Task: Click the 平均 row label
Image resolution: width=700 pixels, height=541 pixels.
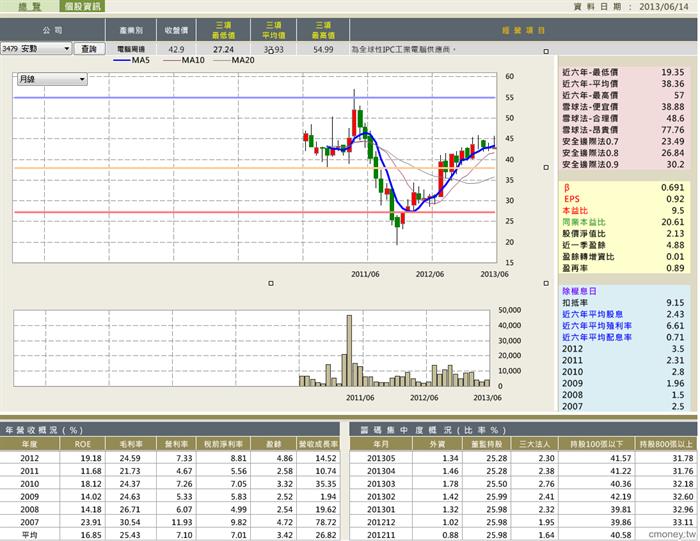Action: click(x=29, y=535)
